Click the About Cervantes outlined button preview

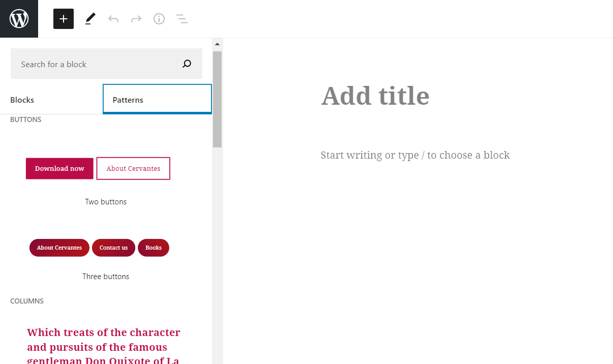coord(133,168)
